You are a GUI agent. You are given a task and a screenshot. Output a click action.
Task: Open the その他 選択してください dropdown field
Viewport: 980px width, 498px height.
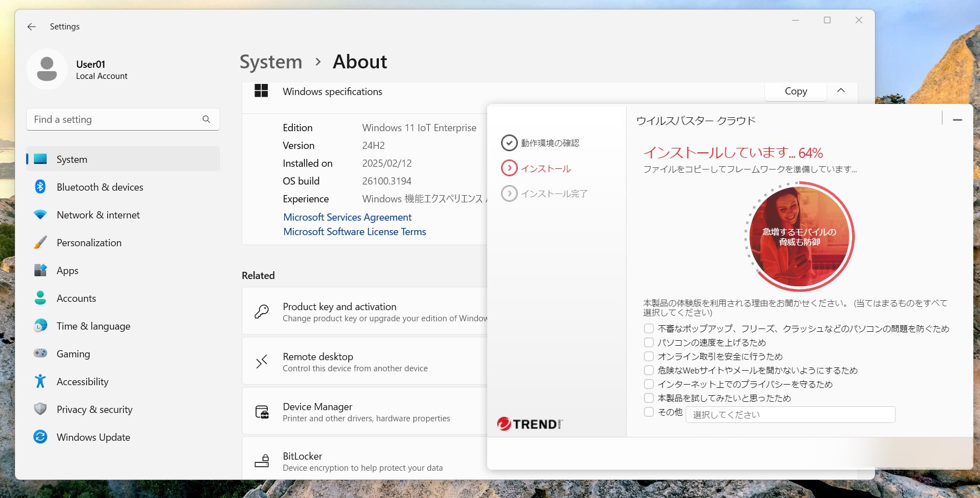point(790,415)
